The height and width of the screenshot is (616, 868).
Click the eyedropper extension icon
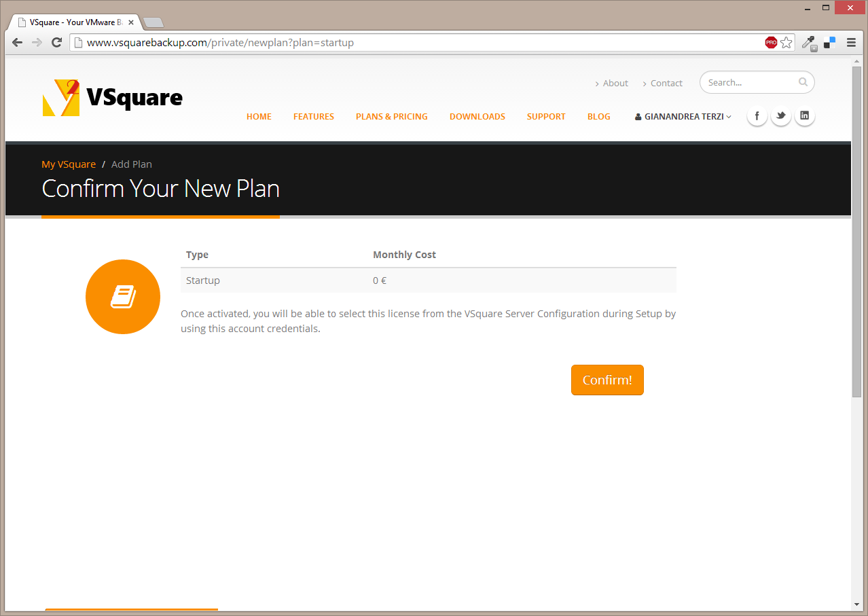pyautogui.click(x=809, y=43)
